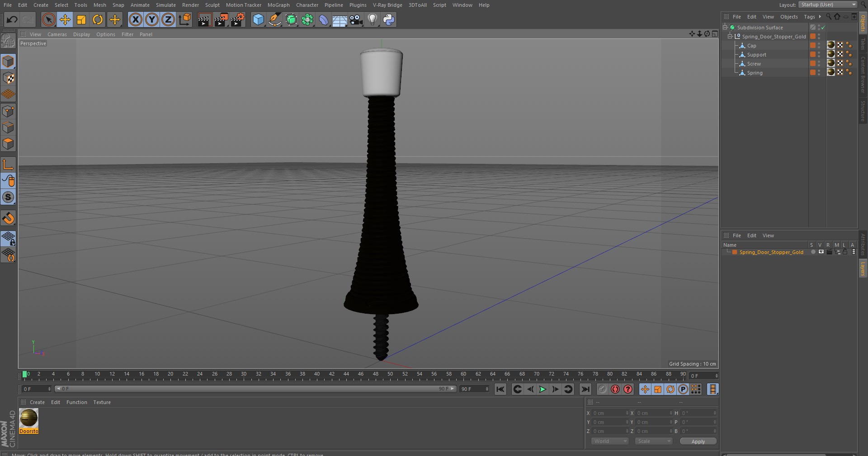This screenshot has height=456, width=868.
Task: Toggle the coordinate system icon
Action: (185, 19)
